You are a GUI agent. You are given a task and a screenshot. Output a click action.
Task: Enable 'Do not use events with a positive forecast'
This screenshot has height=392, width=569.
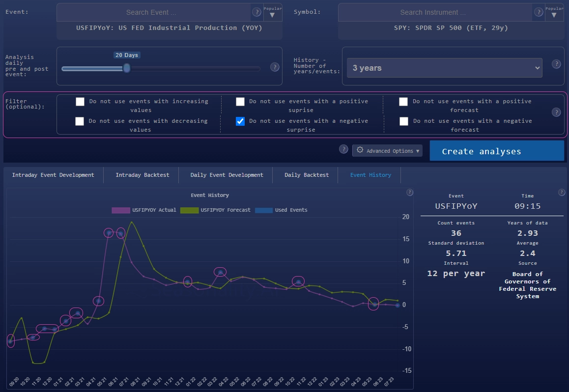(403, 102)
